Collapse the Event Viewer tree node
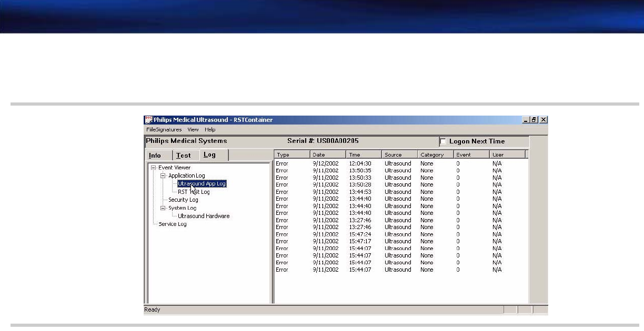The width and height of the screenshot is (644, 331). tap(153, 168)
